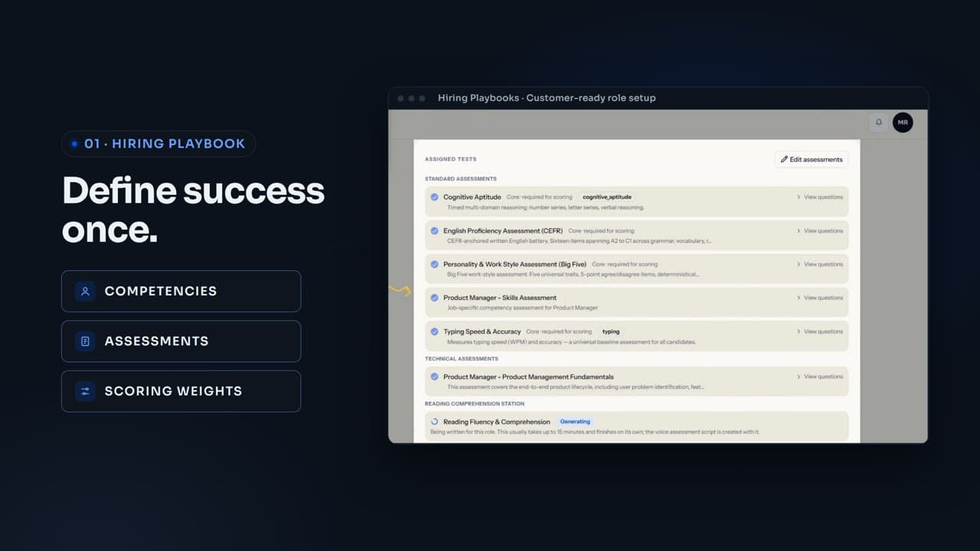Click the Scoring Weights sliders icon

85,391
